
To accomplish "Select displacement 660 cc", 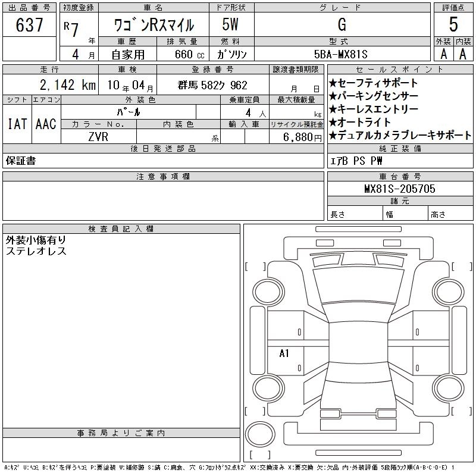I will tap(190, 55).
